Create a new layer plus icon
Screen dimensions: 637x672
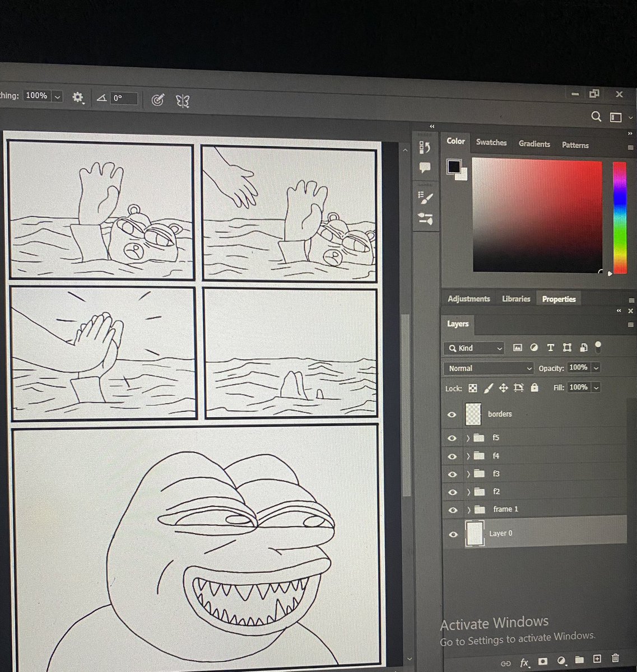tap(597, 659)
